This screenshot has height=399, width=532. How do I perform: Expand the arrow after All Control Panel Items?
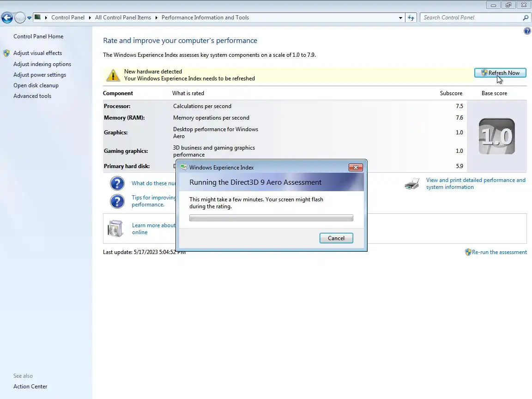tap(157, 18)
